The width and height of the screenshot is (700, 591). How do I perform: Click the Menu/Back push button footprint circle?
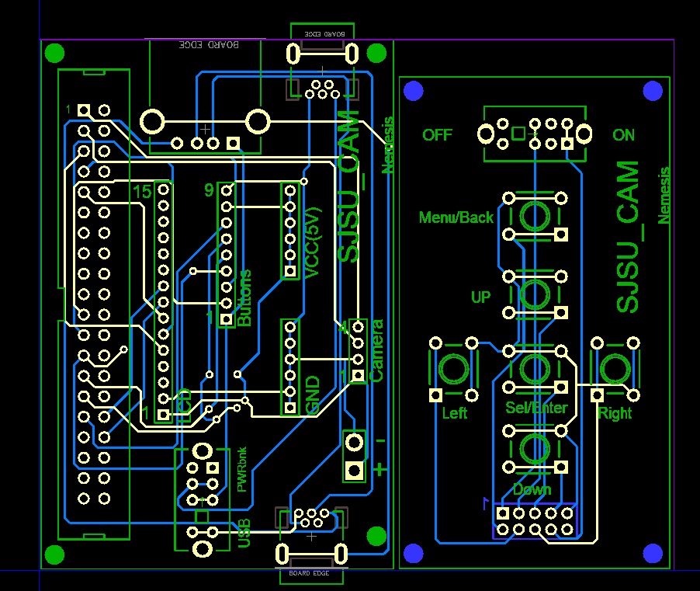coord(535,217)
